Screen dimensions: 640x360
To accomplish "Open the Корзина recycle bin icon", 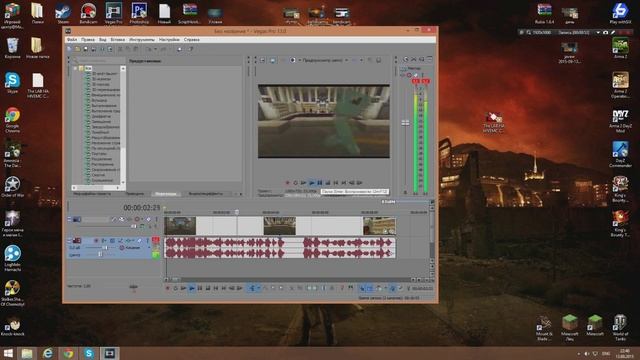I will (x=12, y=48).
